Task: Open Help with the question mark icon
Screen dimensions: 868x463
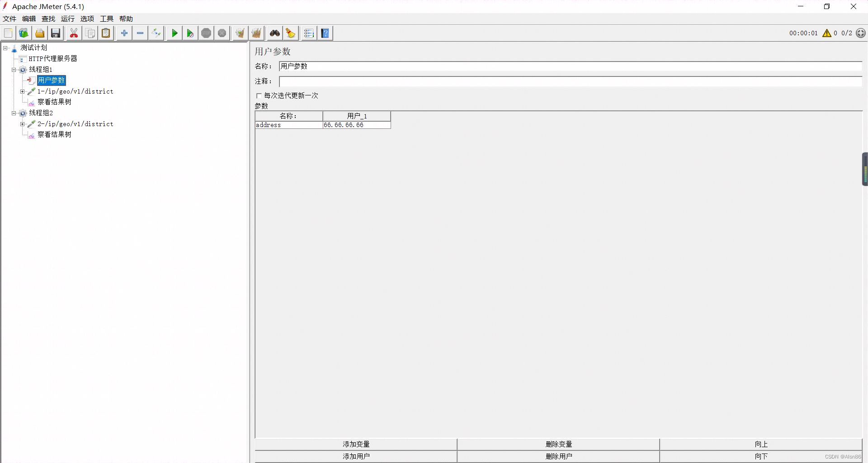Action: [325, 33]
